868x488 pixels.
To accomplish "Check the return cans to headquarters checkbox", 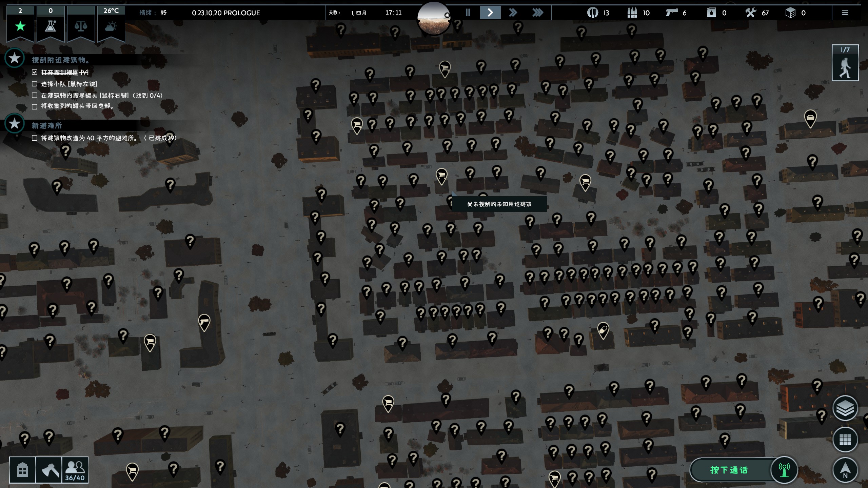I will tap(35, 106).
